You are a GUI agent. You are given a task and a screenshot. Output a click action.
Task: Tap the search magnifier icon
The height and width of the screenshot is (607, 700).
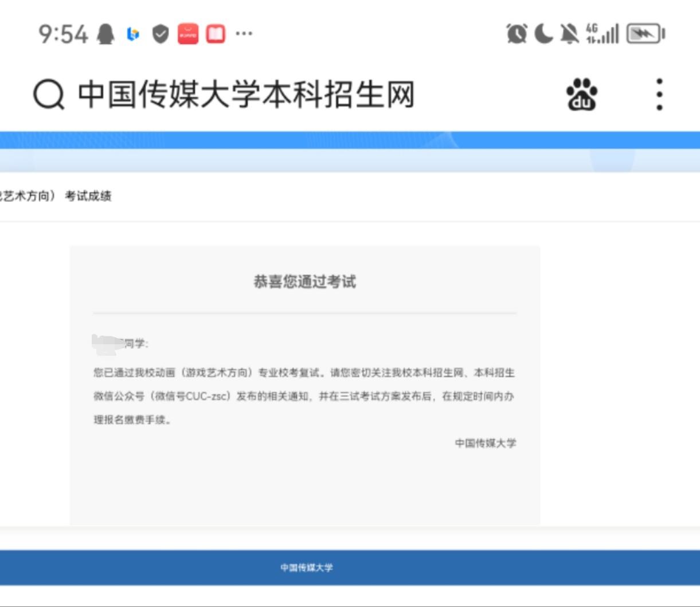(49, 95)
